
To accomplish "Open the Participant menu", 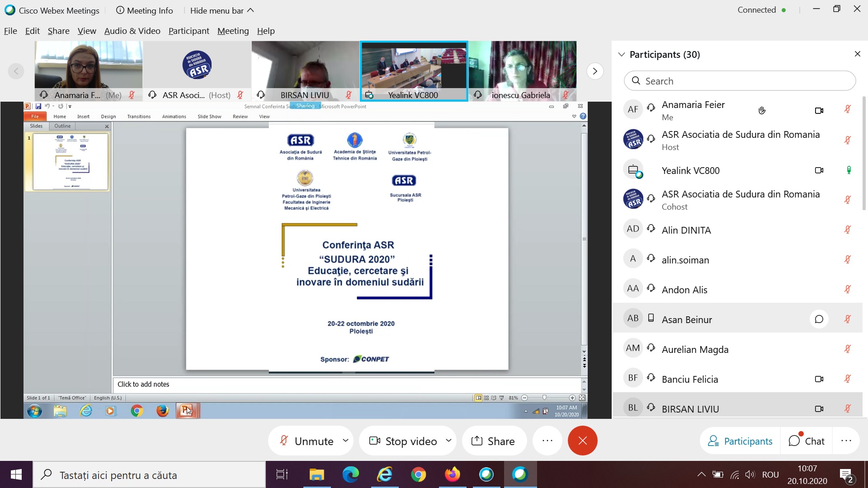I will (x=189, y=31).
